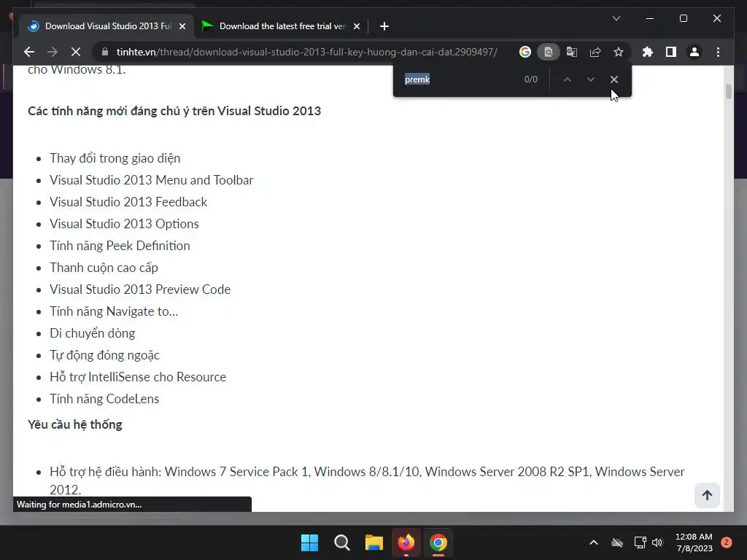Click the text Thay đổi trong giao diện
Image resolution: width=747 pixels, height=560 pixels.
pos(115,158)
